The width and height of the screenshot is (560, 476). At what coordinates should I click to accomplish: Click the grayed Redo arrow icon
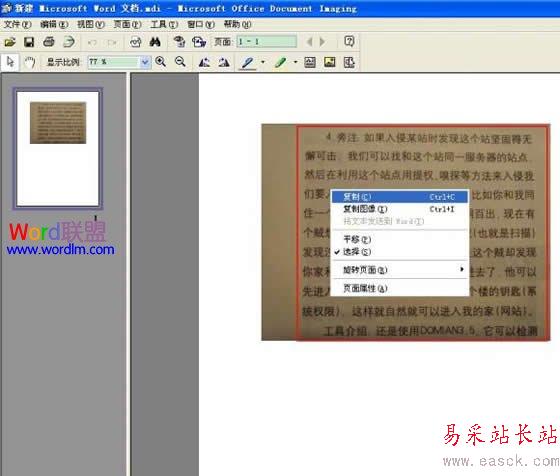coord(112,42)
